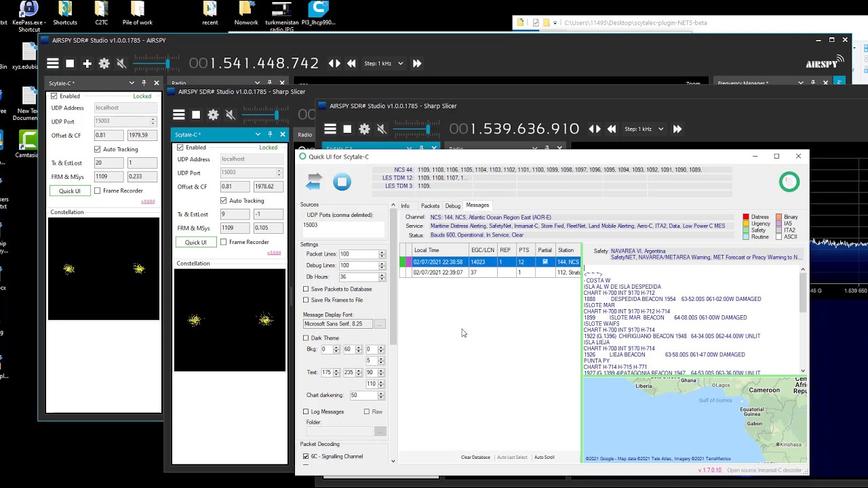Open hamburger menu in first Sharp Slicer window
The height and width of the screenshot is (488, 868).
179,115
